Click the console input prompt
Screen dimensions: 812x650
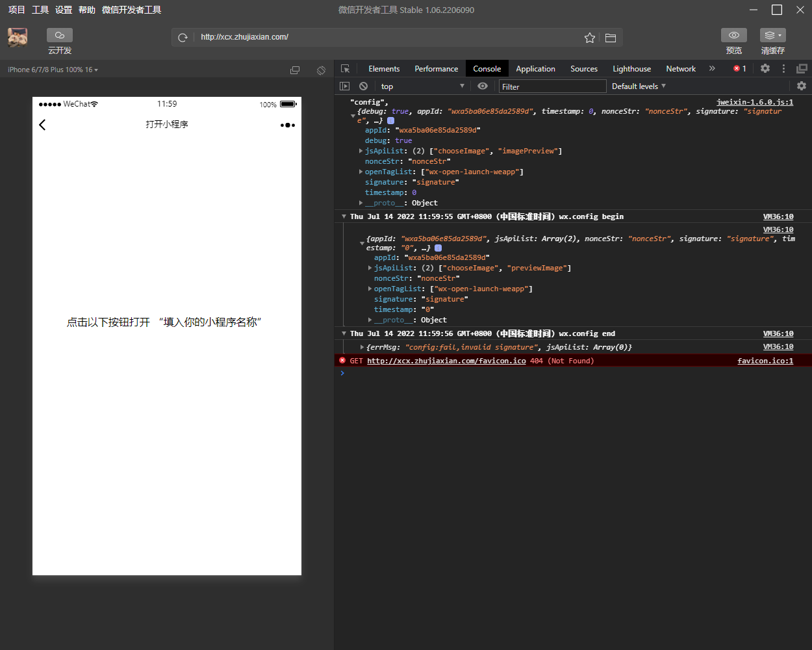572,373
